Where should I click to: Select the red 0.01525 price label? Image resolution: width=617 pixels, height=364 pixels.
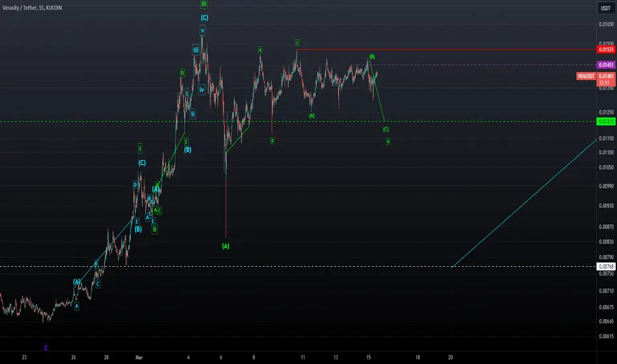click(606, 50)
